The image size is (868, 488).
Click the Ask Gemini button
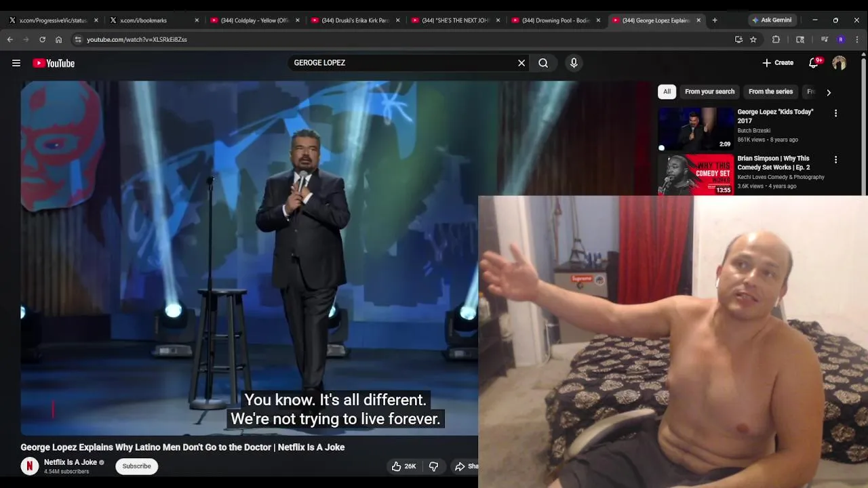point(771,20)
